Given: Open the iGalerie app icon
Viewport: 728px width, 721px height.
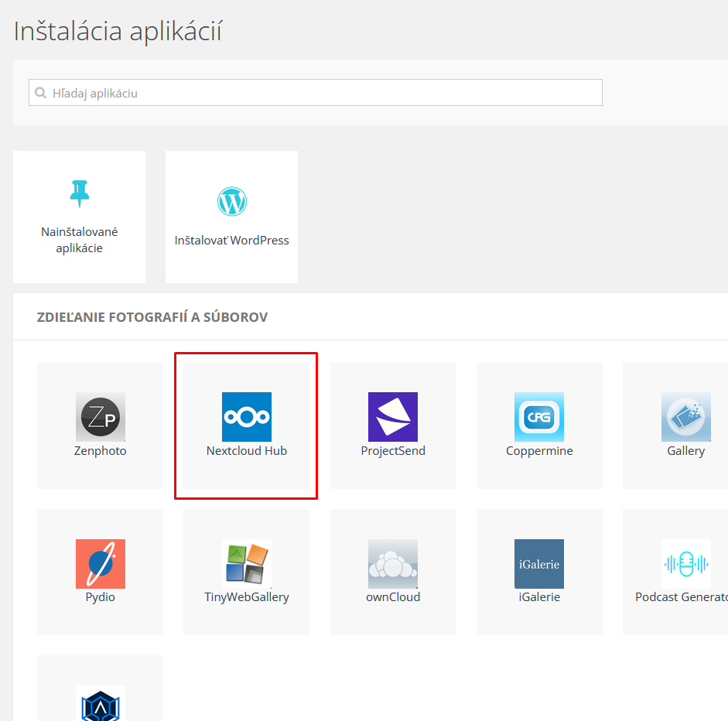Looking at the screenshot, I should 539,564.
